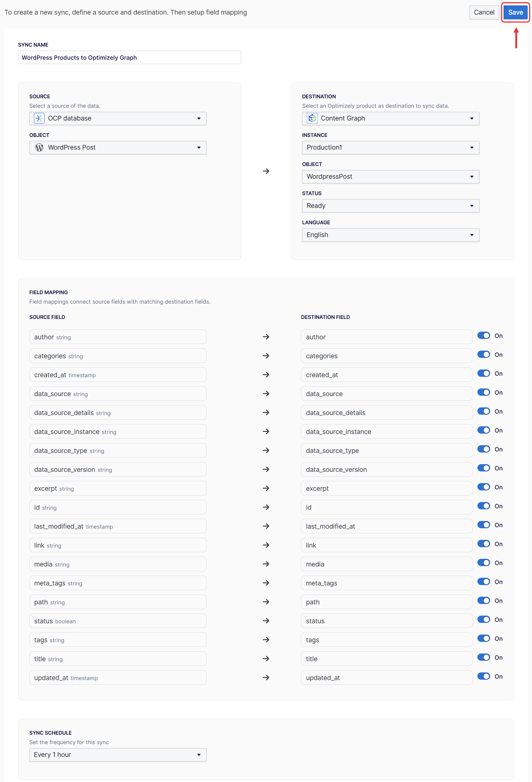Click the mapping arrow for title field
The height and width of the screenshot is (782, 532).
[x=266, y=659]
